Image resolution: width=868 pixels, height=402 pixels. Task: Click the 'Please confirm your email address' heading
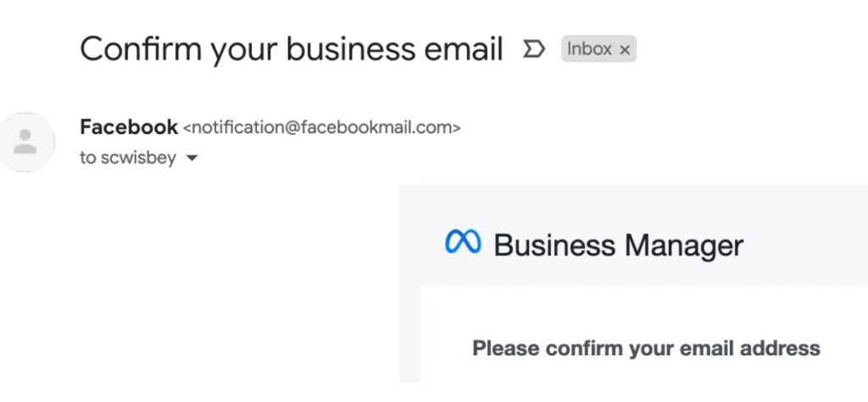click(646, 348)
